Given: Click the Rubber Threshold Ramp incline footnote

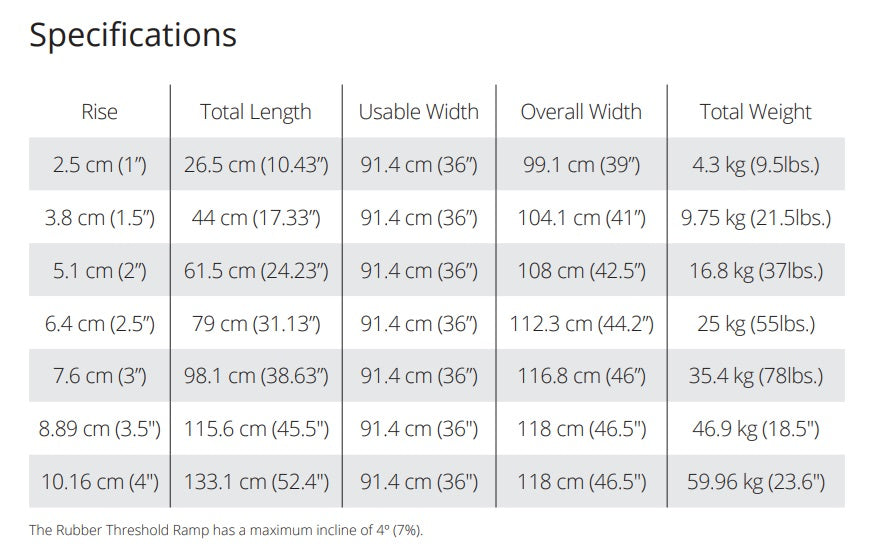Looking at the screenshot, I should click(x=226, y=530).
